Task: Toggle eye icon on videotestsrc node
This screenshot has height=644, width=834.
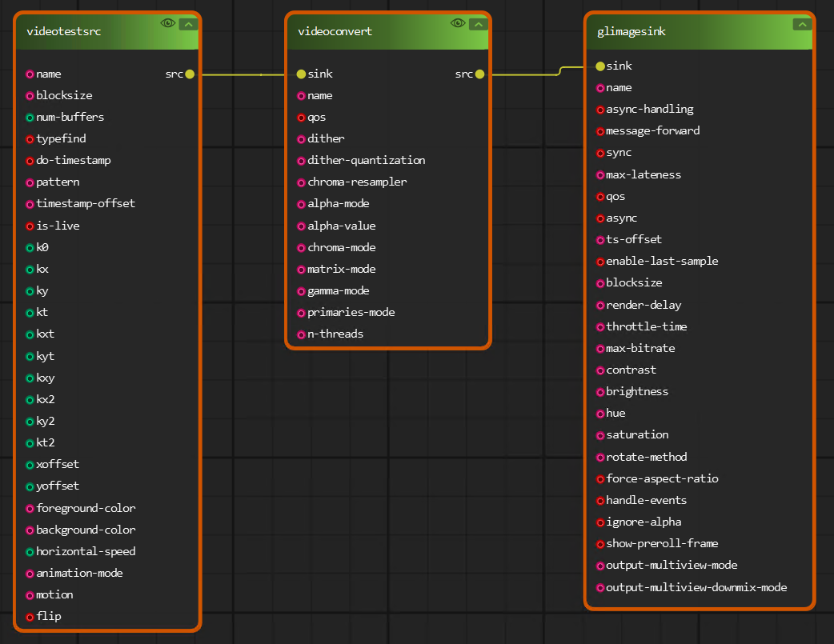Action: point(167,23)
